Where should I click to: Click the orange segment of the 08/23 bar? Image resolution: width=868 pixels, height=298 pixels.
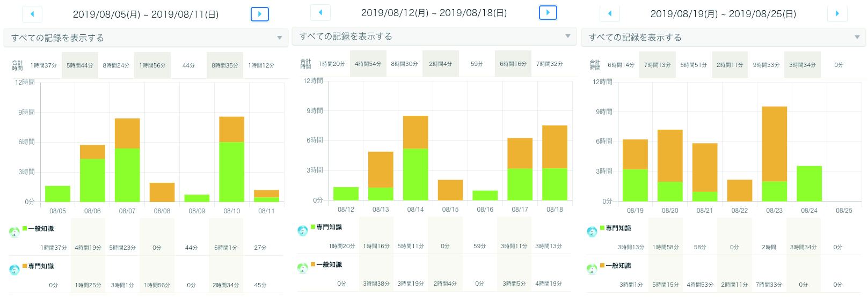(775, 144)
